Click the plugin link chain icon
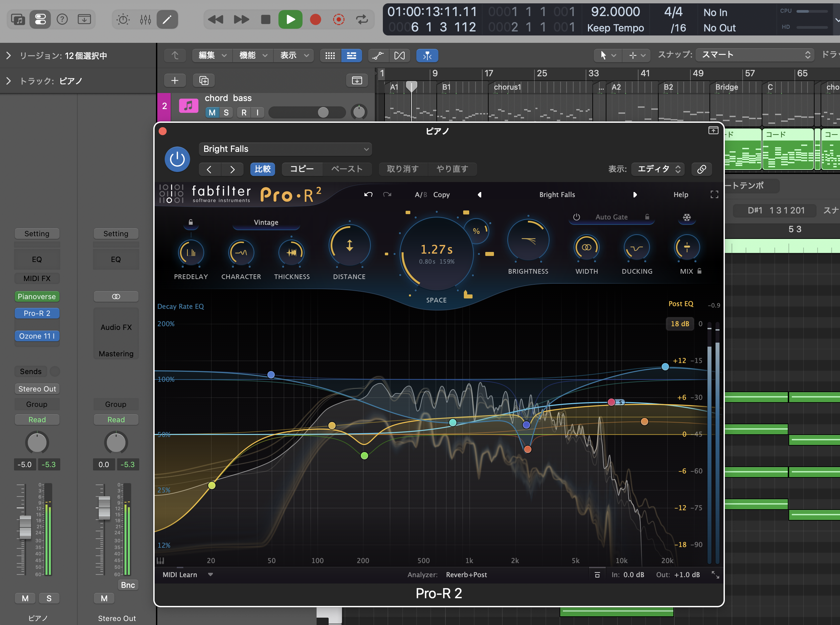 701,169
